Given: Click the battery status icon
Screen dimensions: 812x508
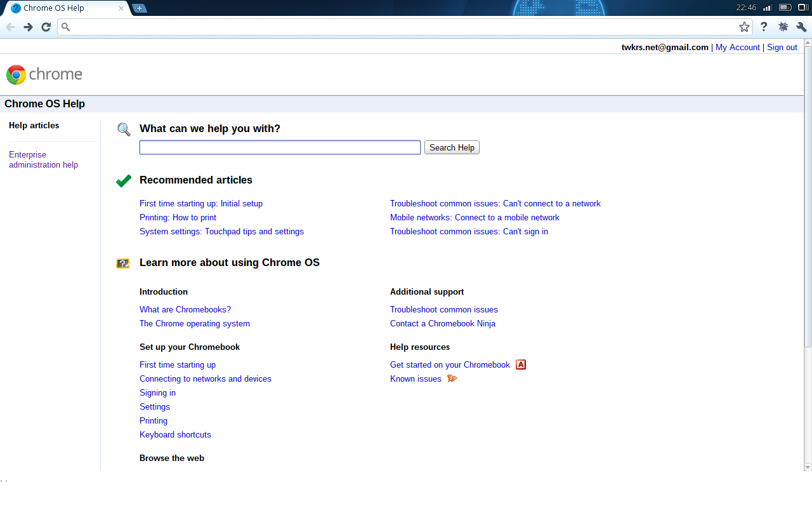Looking at the screenshot, I should 785,8.
